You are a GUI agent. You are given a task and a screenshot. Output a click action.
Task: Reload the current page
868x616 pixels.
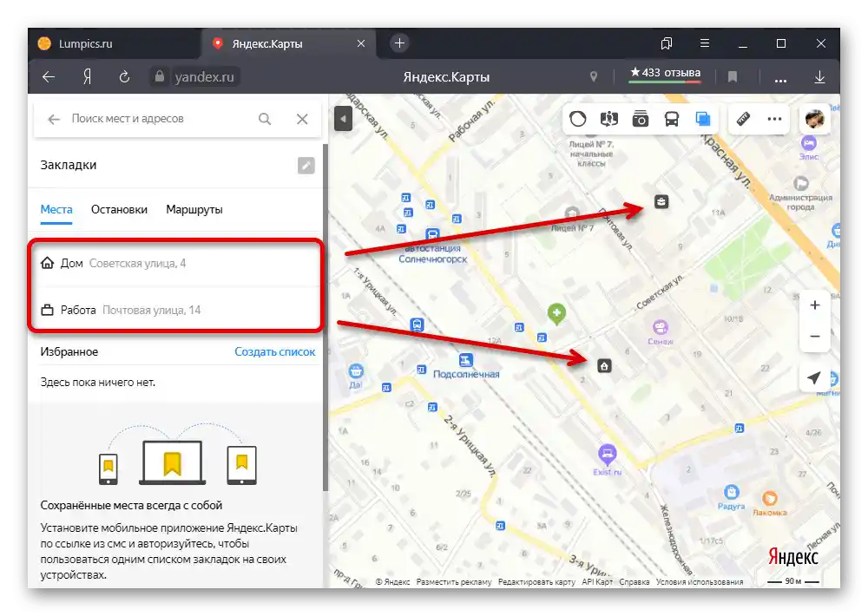124,77
